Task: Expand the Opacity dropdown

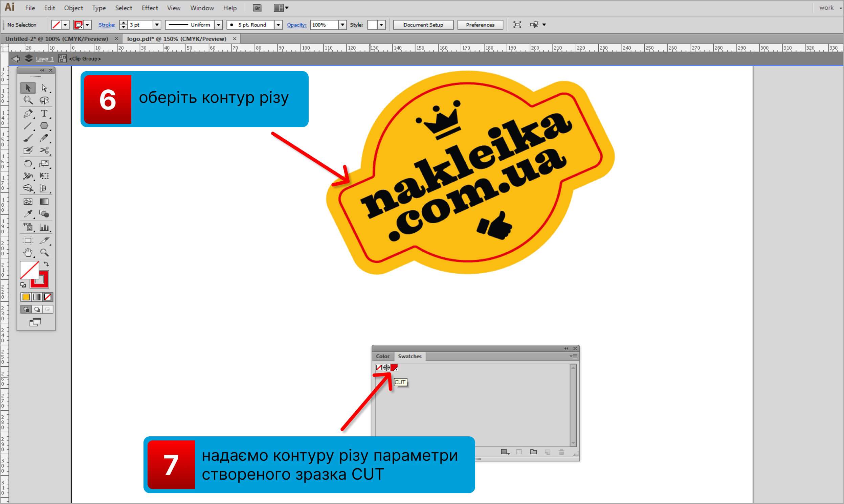Action: pyautogui.click(x=342, y=25)
